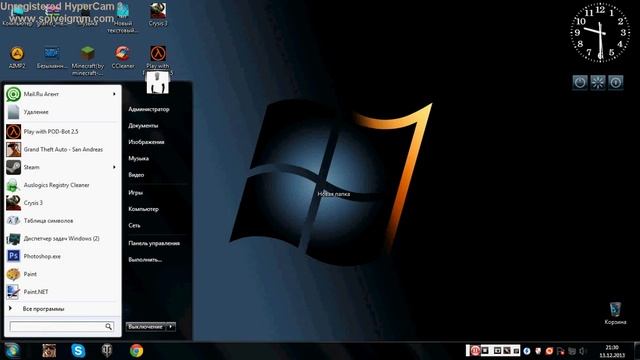The width and height of the screenshot is (640, 360).
Task: Open the arrow next to Выключение
Action: 171,327
